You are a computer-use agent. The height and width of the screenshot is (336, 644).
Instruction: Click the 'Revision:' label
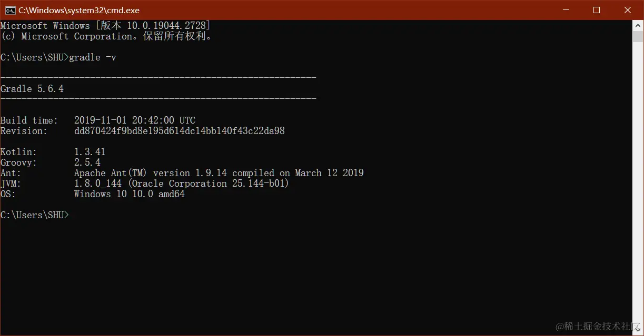coord(24,131)
